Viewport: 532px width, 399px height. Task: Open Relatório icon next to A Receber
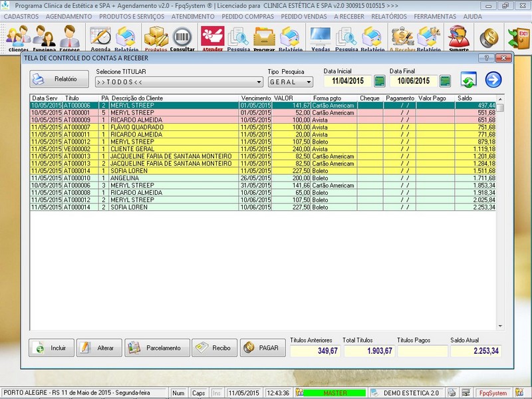428,38
